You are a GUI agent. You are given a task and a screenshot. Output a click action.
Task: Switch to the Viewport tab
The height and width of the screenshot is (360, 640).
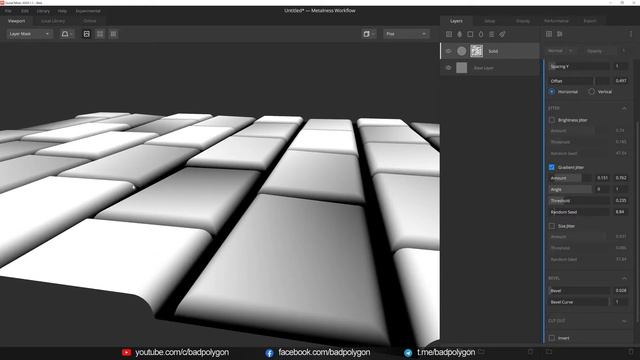tap(17, 21)
